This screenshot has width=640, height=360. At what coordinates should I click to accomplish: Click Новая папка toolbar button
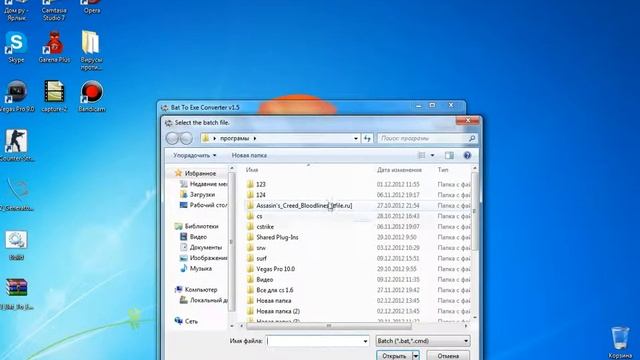[x=249, y=156]
